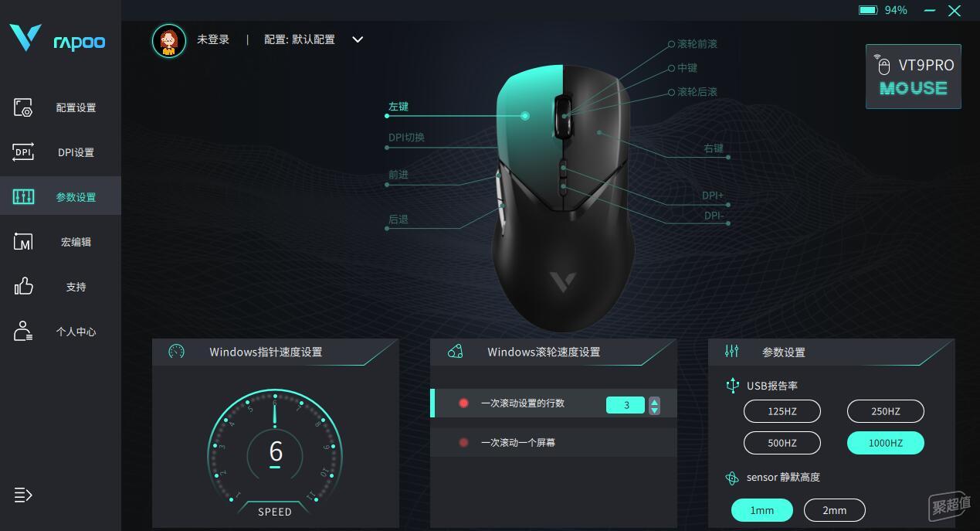Click the 支持 thumbs-up icon

coord(23,287)
